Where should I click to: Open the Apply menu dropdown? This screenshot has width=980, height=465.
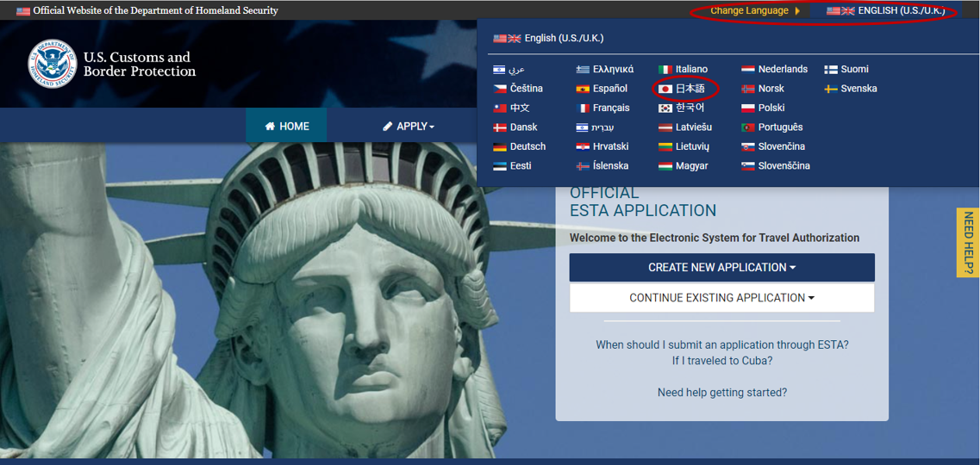coord(409,127)
